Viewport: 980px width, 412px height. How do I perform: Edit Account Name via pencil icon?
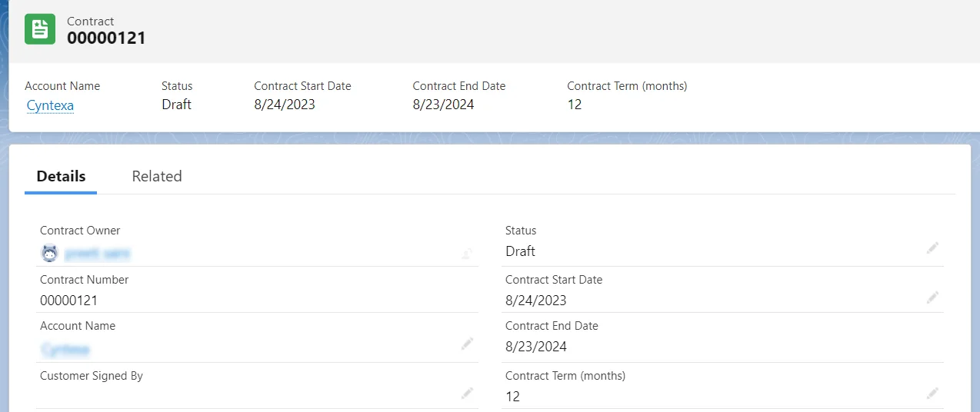pyautogui.click(x=467, y=344)
